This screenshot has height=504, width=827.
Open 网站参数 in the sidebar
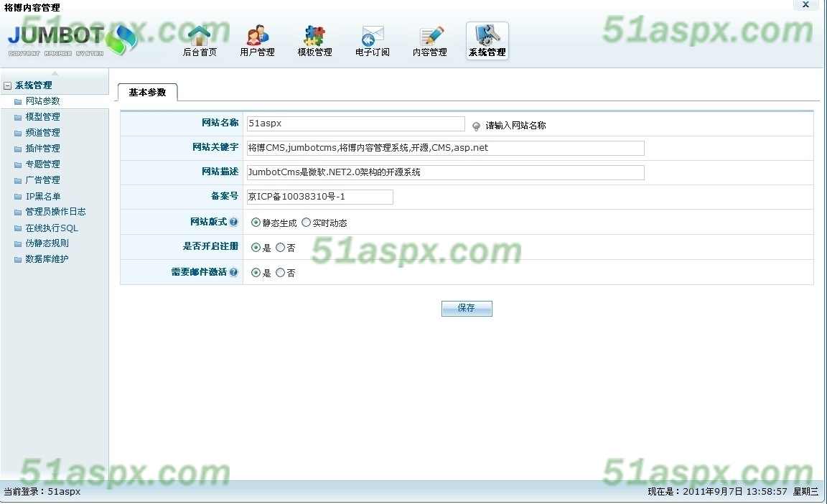pyautogui.click(x=43, y=101)
